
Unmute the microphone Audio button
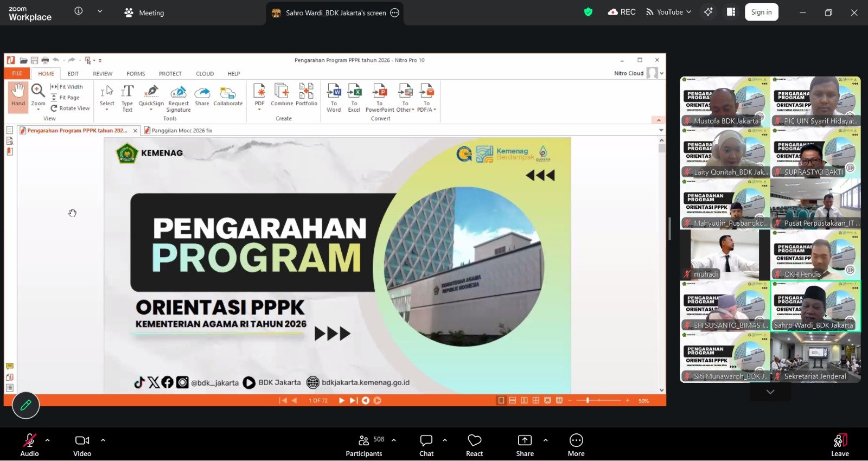pyautogui.click(x=29, y=445)
